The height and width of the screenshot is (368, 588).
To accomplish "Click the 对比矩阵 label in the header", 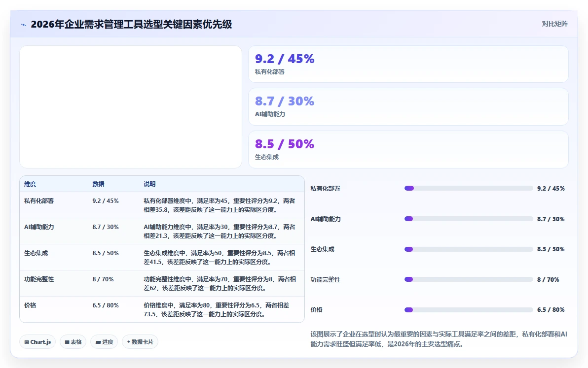I will pyautogui.click(x=554, y=24).
